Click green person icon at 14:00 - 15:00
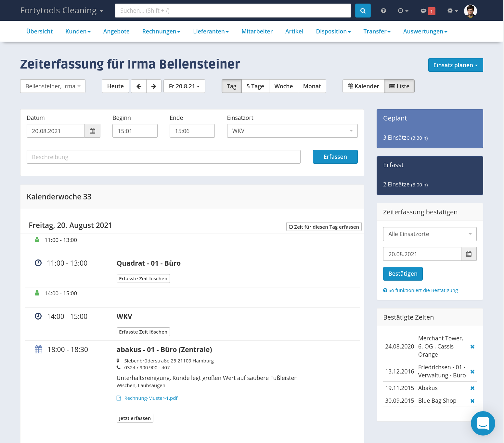The height and width of the screenshot is (443, 504). coord(37,293)
